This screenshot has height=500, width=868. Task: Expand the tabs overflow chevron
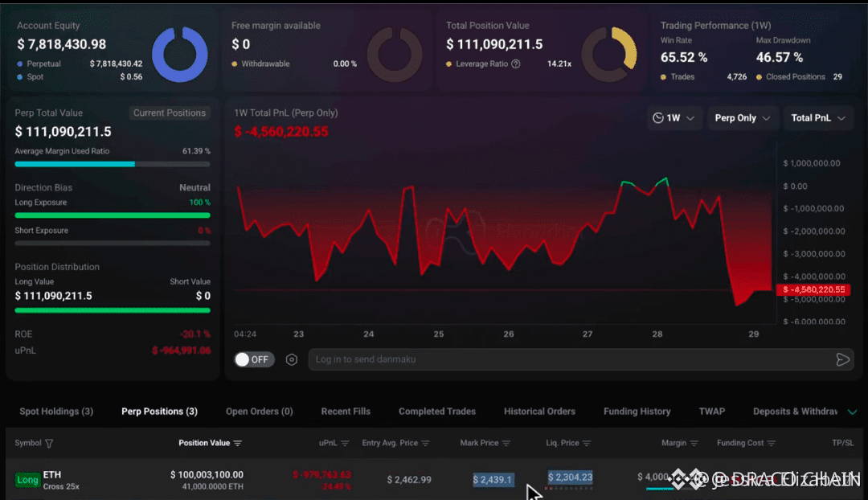(853, 412)
